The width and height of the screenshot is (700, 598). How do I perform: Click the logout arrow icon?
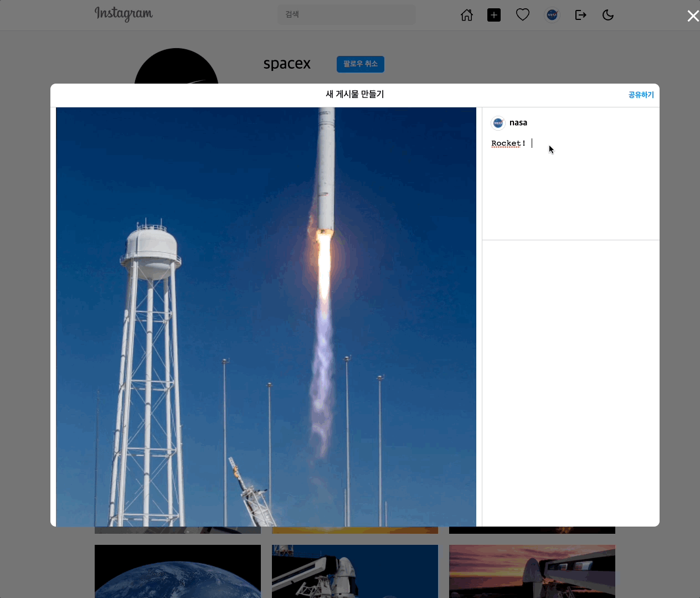click(580, 15)
